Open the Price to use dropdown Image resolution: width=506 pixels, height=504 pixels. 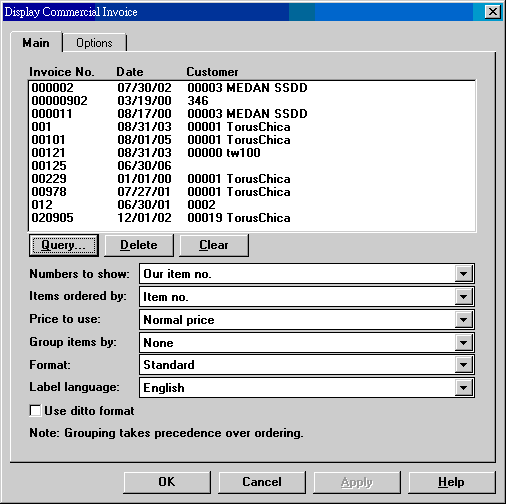point(463,320)
